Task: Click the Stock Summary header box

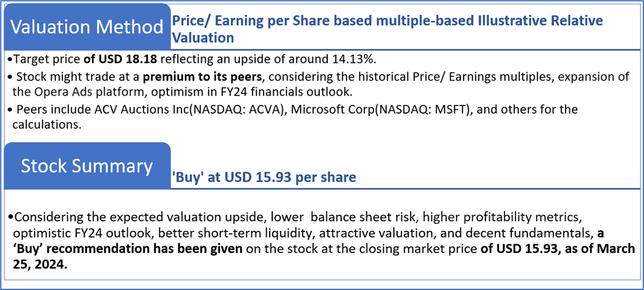Action: [87, 165]
